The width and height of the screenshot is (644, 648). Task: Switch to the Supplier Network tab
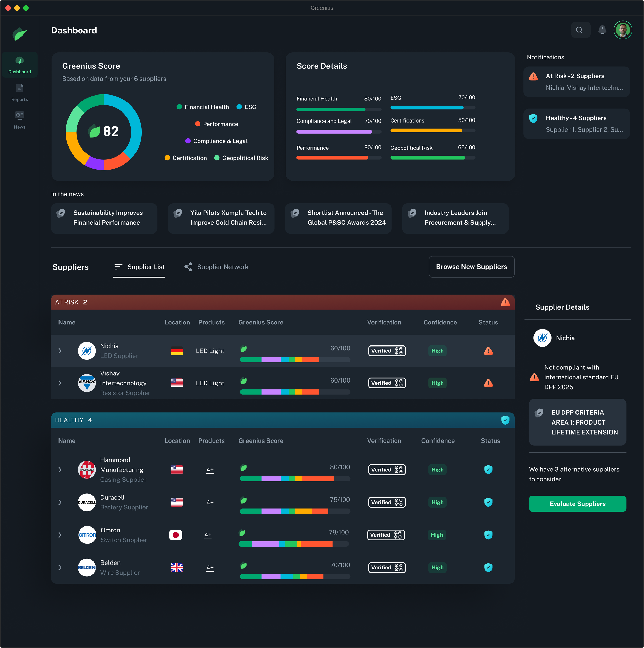click(x=216, y=267)
